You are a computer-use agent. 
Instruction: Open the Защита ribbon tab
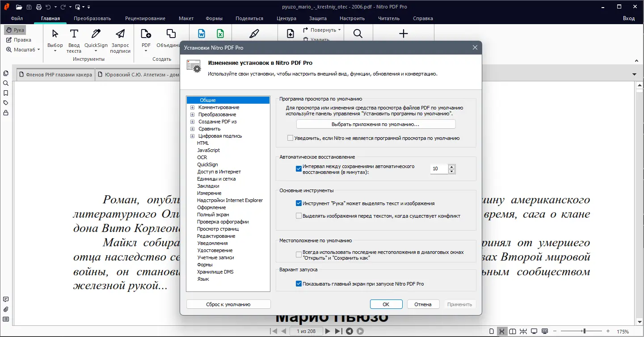point(318,18)
